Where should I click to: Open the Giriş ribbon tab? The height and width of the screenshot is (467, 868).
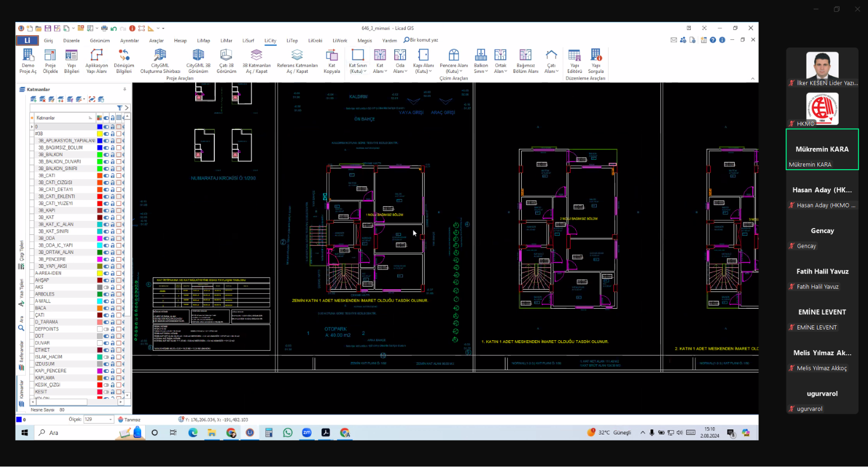(49, 40)
